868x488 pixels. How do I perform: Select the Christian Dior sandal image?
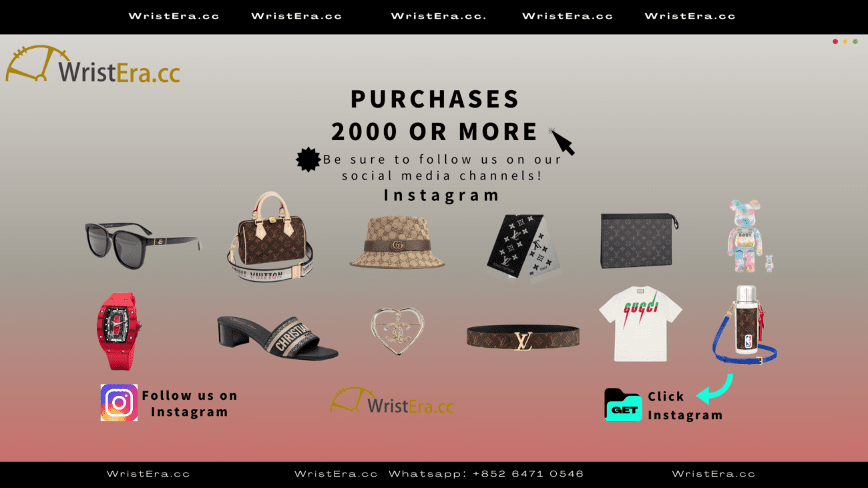(278, 335)
